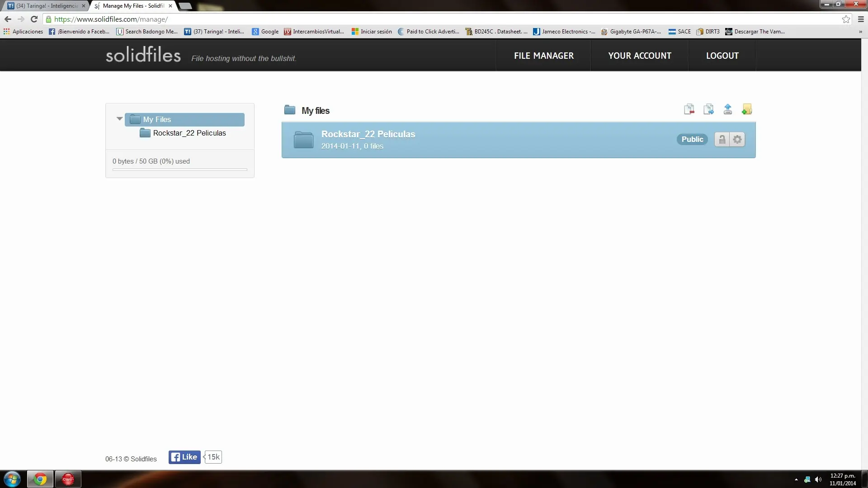Click the solidfiles logo
The height and width of the screenshot is (488, 868).
[x=143, y=55]
